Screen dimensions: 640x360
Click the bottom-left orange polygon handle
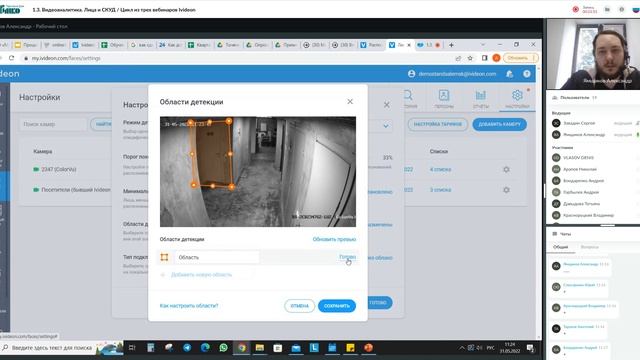pos(193,185)
